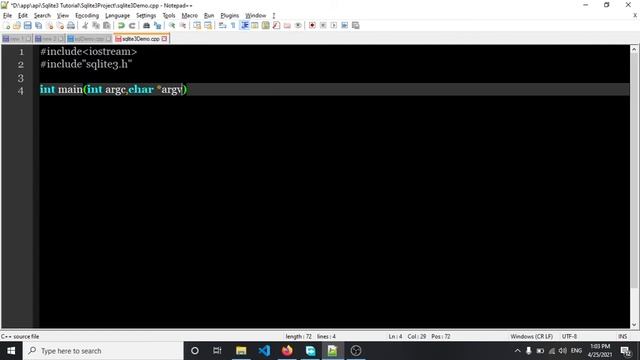Click the vertical scrollbar up arrow
Screen dimensions: 640x360
(x=634, y=49)
